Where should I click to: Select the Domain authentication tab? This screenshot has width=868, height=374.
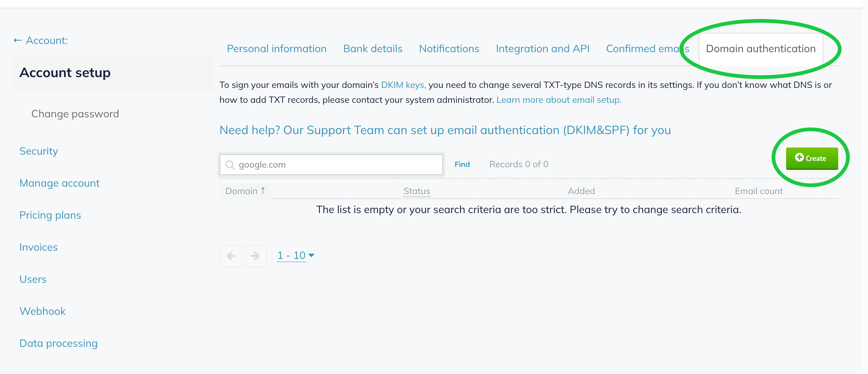(760, 49)
